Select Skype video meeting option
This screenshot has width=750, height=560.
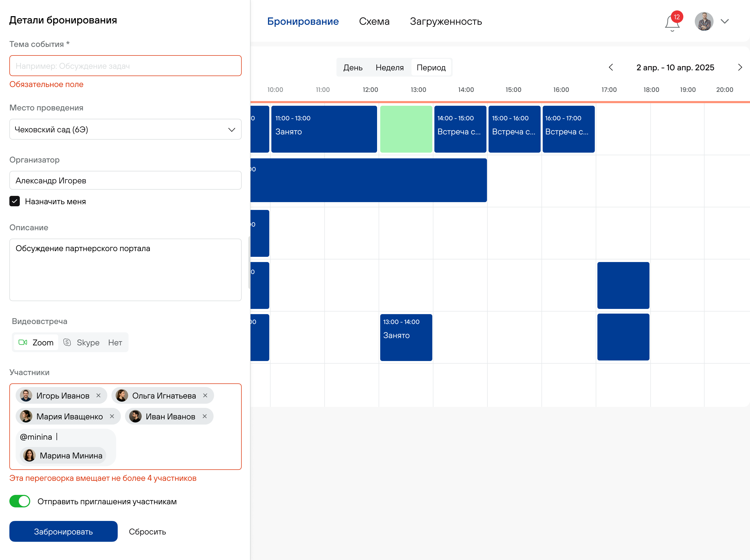[82, 342]
